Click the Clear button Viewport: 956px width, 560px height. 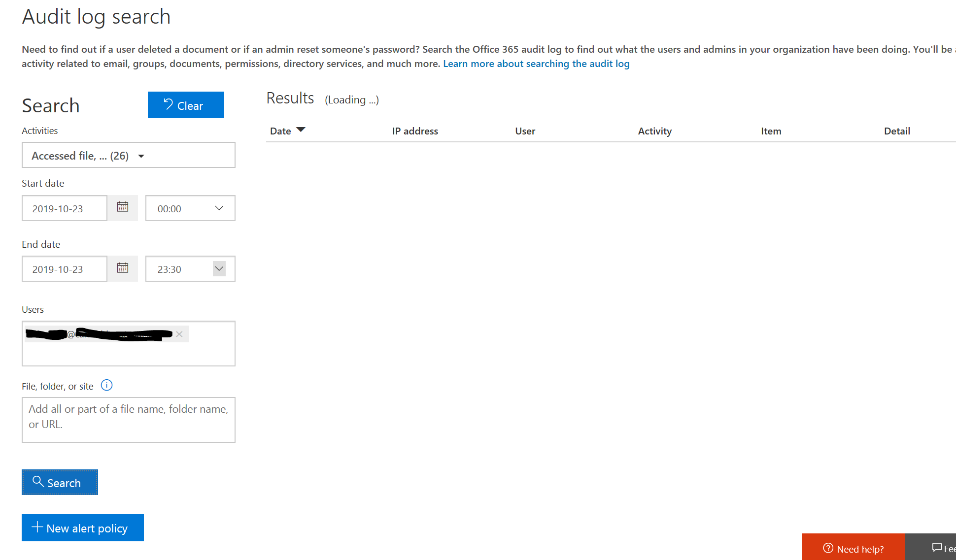tap(186, 105)
